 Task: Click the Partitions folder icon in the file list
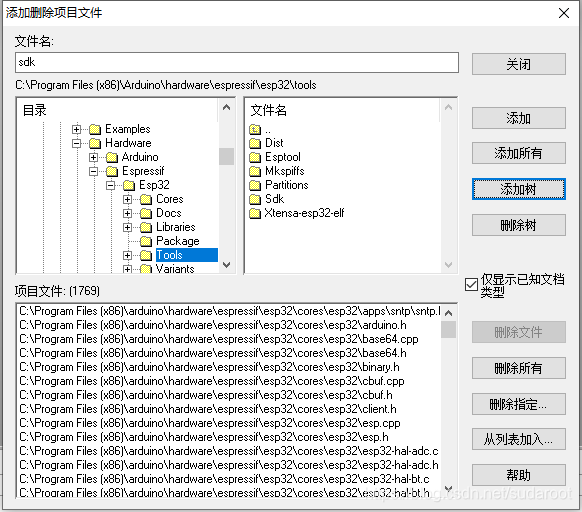[x=255, y=185]
